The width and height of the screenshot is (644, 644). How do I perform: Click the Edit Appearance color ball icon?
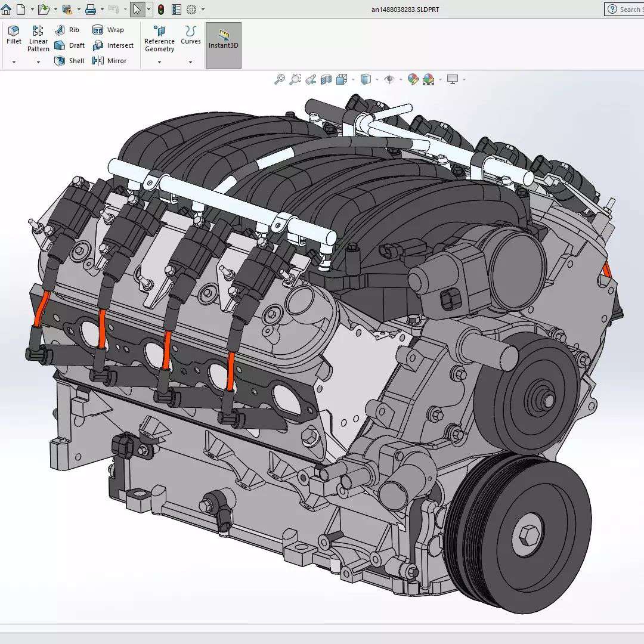[x=413, y=79]
